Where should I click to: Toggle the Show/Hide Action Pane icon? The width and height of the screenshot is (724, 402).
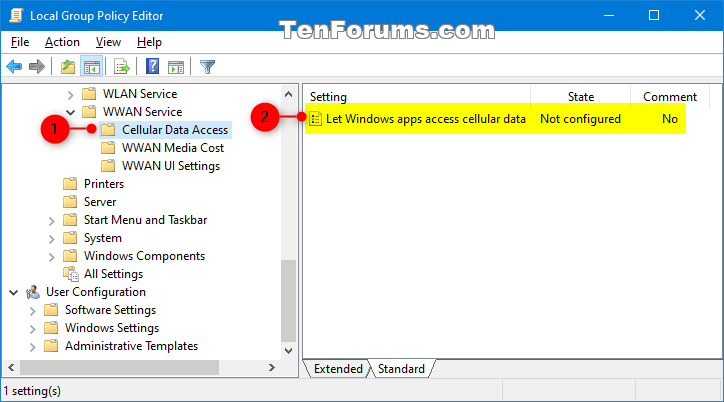click(x=176, y=67)
